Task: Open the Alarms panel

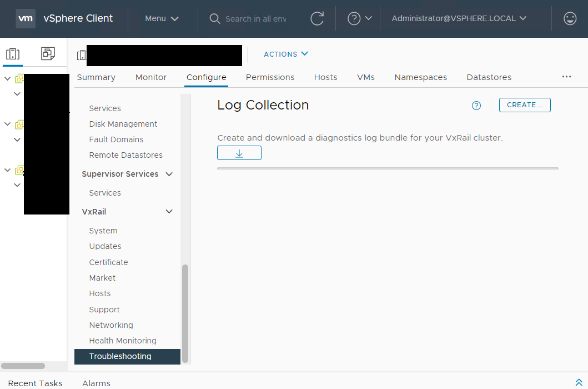Action: pos(97,383)
